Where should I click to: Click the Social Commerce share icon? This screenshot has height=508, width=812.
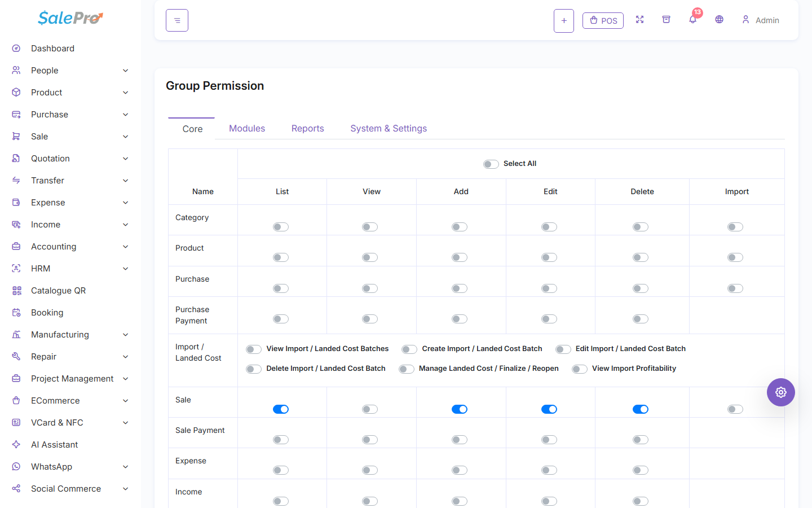click(16, 489)
